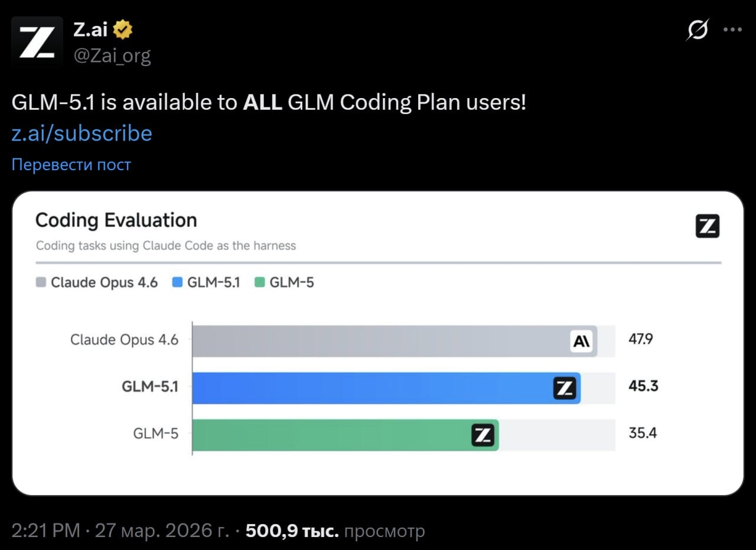The width and height of the screenshot is (756, 550).
Task: Click the green GLM-5 legend swatch
Action: click(x=259, y=282)
